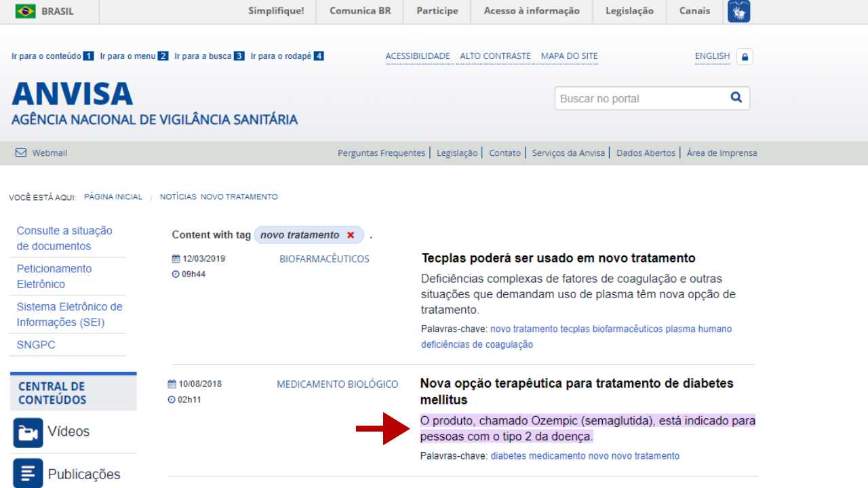
Task: Open the Publicações text link
Action: click(84, 474)
